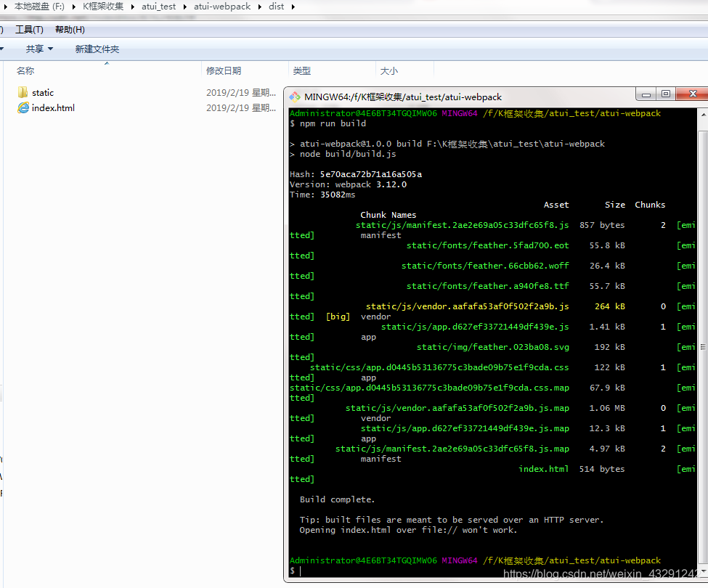The image size is (708, 588).
Task: Expand the 共享 dropdown
Action: (39, 49)
